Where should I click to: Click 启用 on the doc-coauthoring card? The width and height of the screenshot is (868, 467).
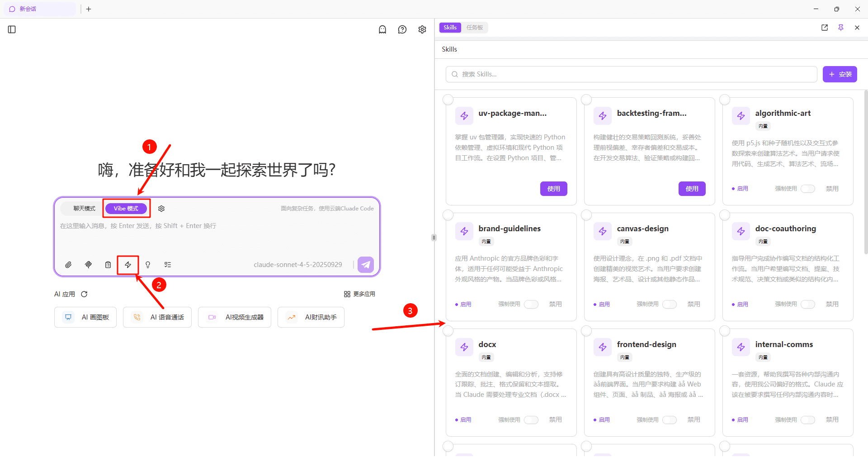coord(740,304)
